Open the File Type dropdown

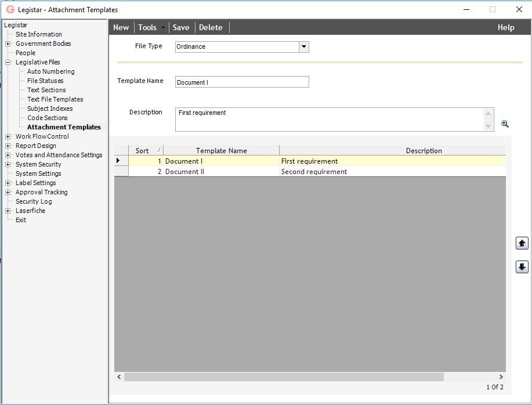pos(303,47)
